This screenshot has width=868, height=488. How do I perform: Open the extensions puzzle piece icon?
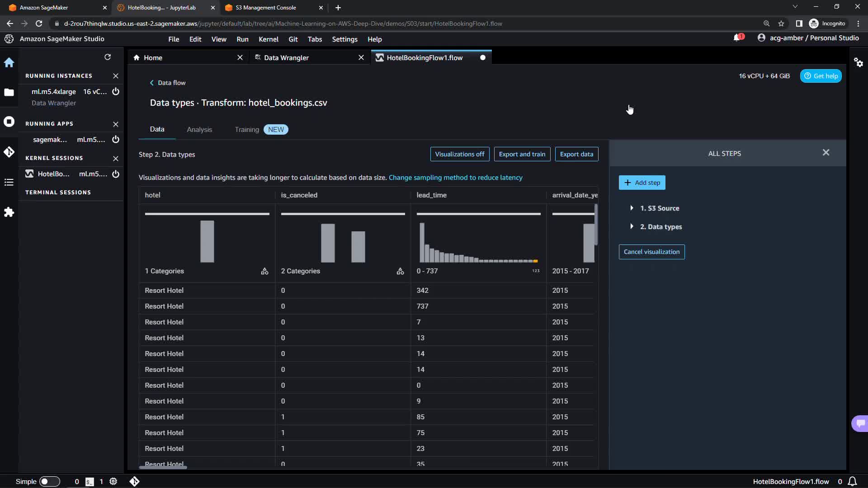point(9,212)
